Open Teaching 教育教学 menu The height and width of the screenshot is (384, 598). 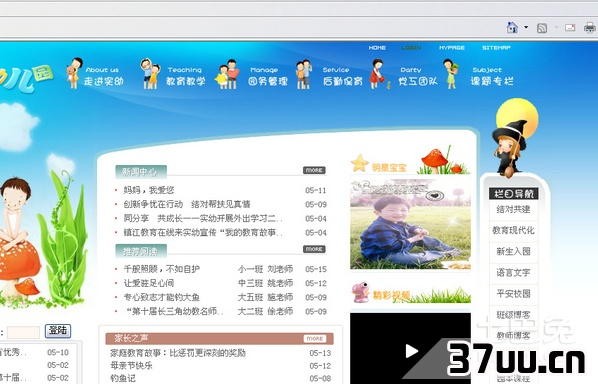[x=186, y=76]
